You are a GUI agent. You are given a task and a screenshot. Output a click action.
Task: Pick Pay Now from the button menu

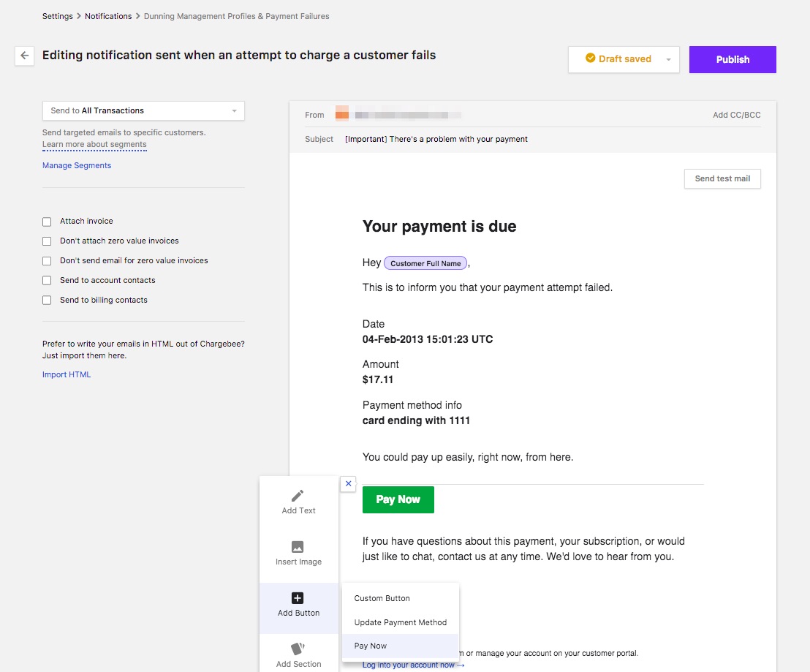[x=371, y=646]
